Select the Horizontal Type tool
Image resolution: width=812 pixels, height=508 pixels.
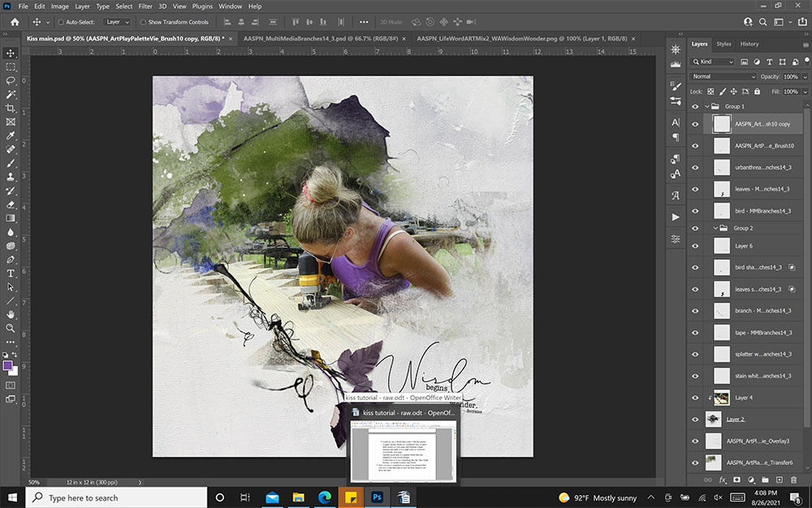(x=11, y=273)
